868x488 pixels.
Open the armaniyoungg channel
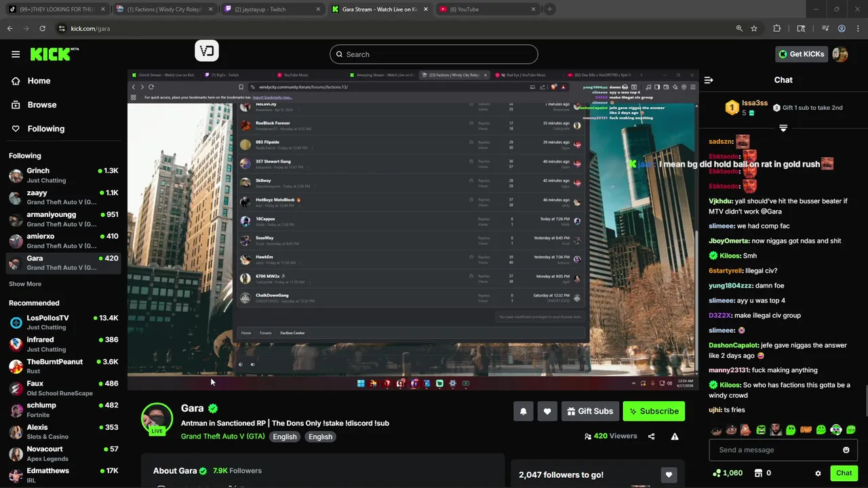coord(63,219)
